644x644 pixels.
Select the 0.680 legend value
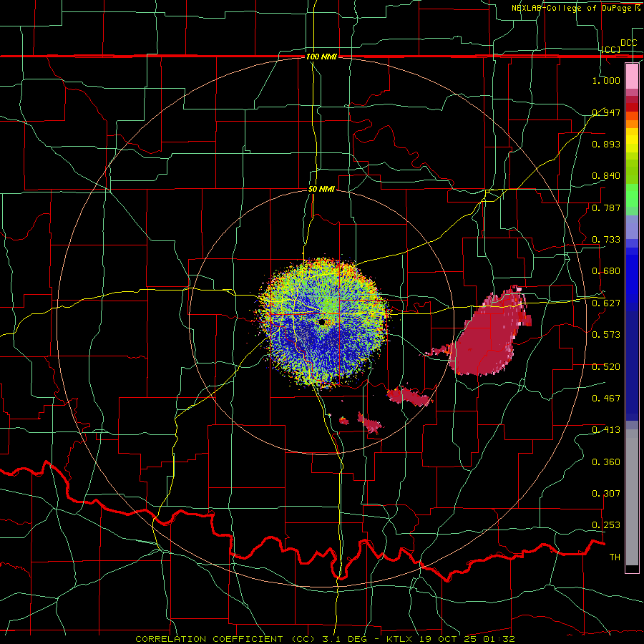click(606, 270)
